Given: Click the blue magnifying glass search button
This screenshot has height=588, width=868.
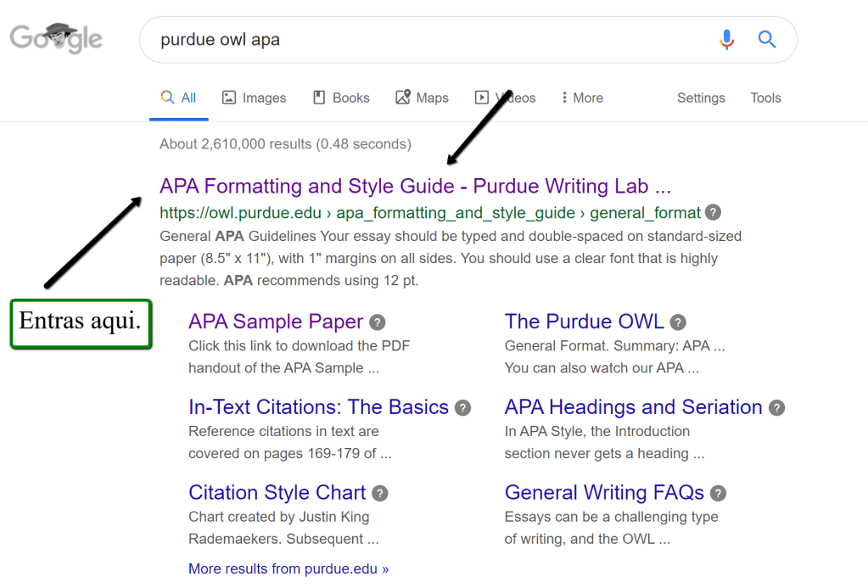Looking at the screenshot, I should 767,40.
